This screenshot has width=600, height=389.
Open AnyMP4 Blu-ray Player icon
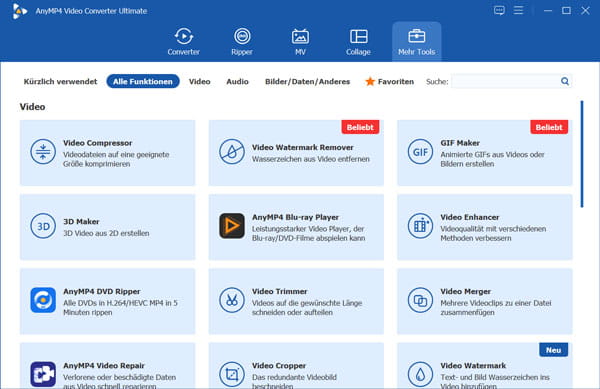click(232, 226)
